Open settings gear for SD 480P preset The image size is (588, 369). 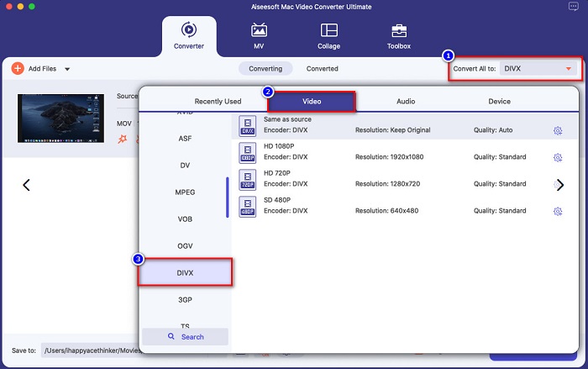click(x=557, y=211)
